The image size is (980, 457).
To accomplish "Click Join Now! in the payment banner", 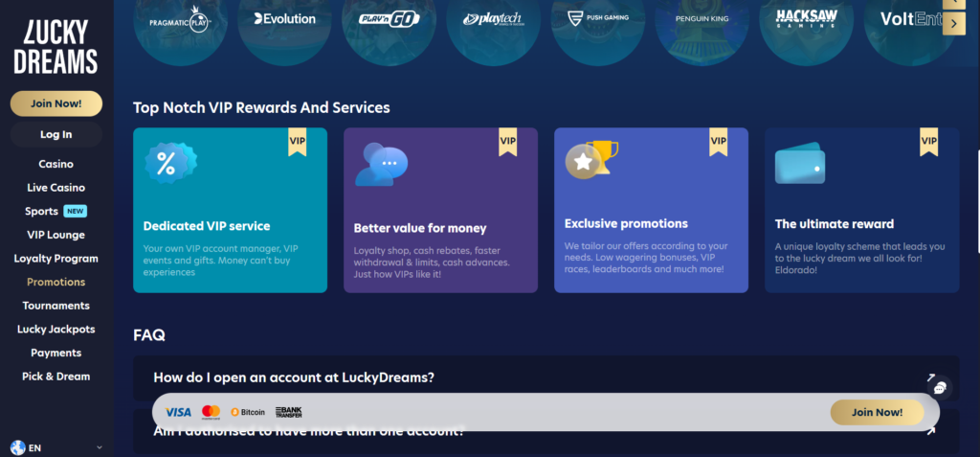I will coord(877,412).
